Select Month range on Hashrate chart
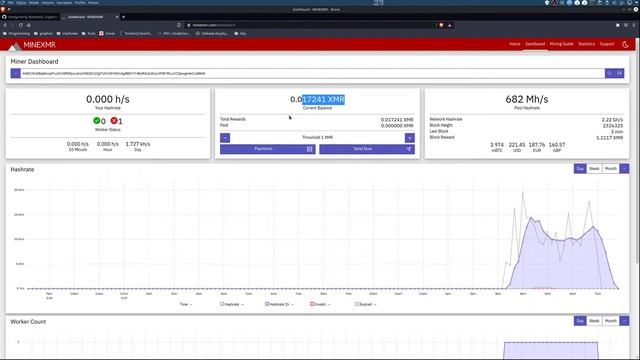 click(x=611, y=169)
